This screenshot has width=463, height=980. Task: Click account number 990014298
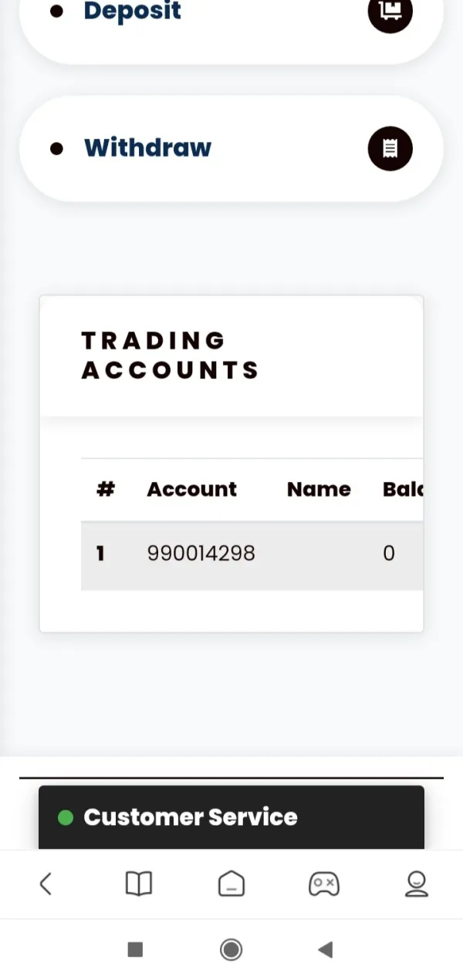pyautogui.click(x=201, y=554)
